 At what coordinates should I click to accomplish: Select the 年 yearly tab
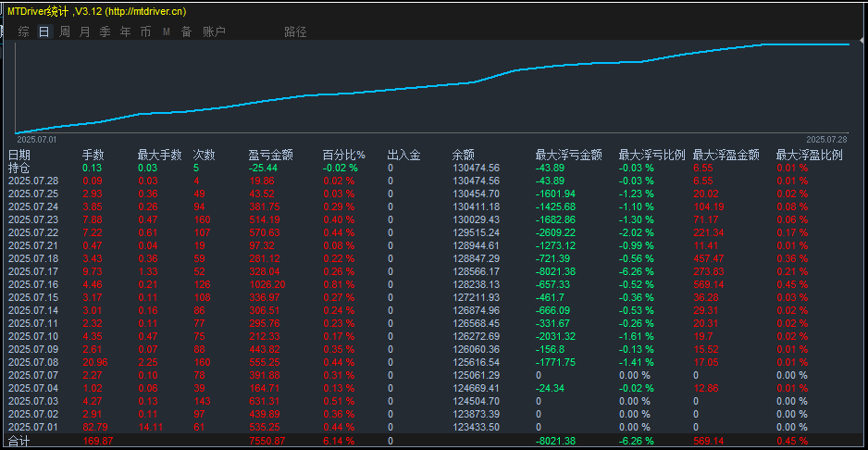(126, 32)
